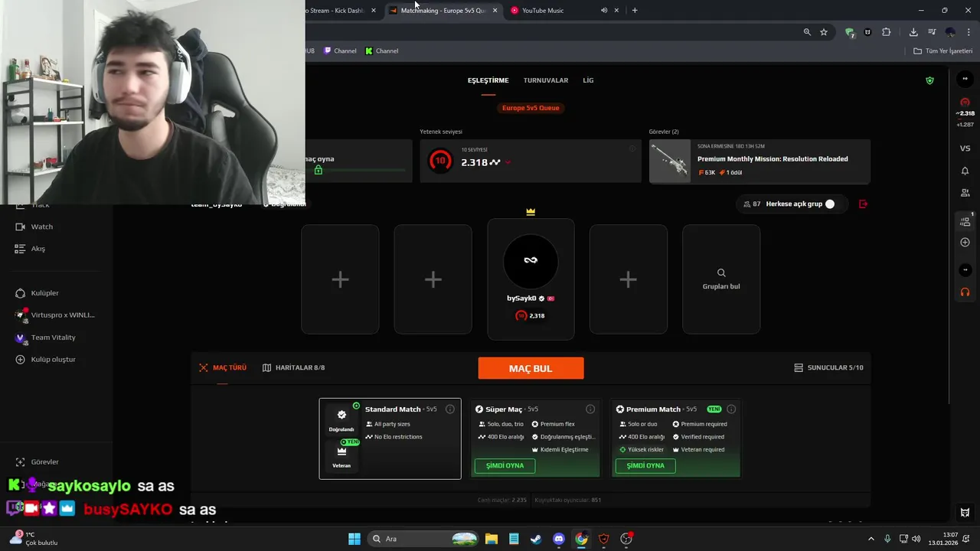This screenshot has height=551, width=980.
Task: Click info icon on Süper Maç card
Action: pos(590,409)
